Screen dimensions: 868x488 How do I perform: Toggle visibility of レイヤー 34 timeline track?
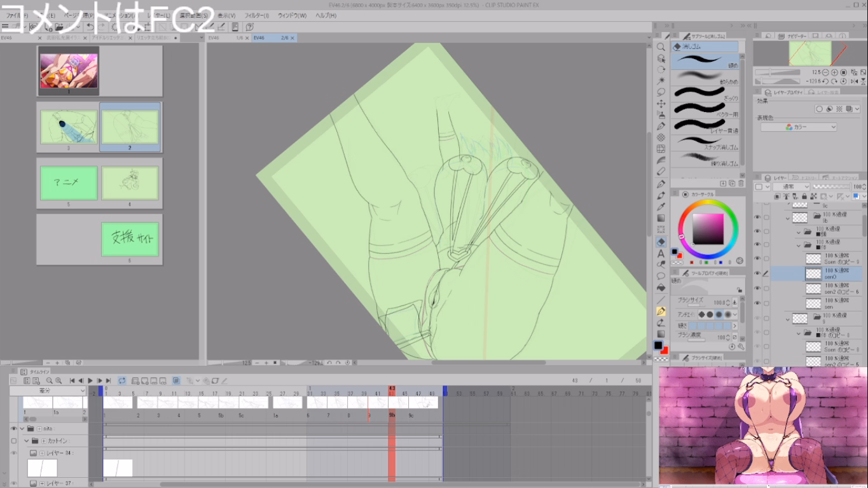[x=13, y=453]
